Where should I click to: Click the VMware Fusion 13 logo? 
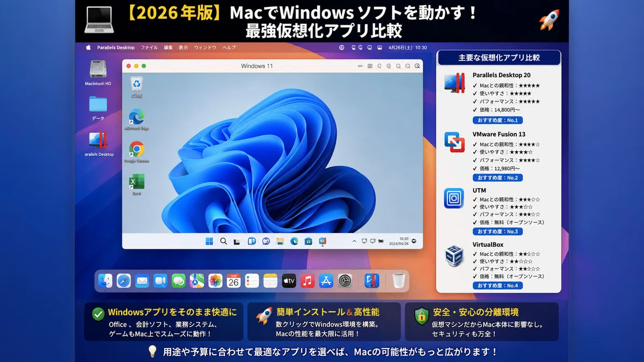coord(454,142)
